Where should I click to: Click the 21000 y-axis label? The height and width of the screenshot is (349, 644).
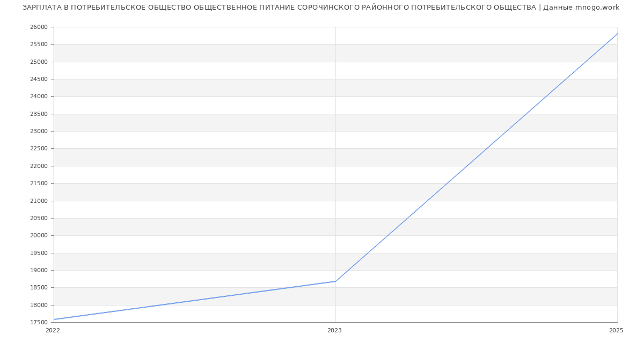point(39,201)
